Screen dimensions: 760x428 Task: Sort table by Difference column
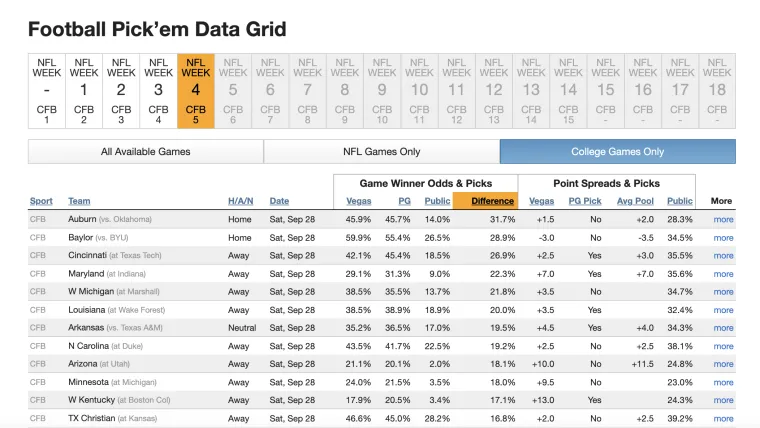(484, 201)
